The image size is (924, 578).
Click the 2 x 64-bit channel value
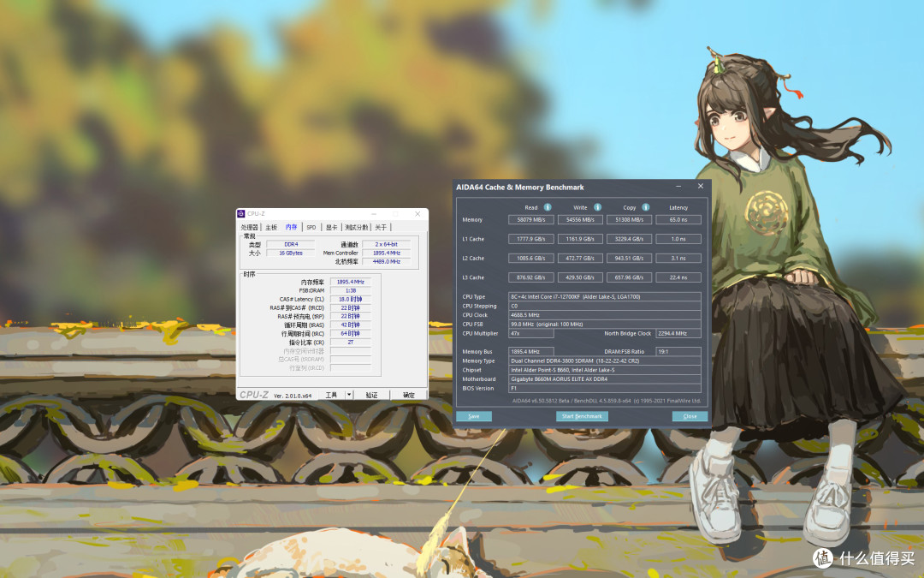coord(387,244)
